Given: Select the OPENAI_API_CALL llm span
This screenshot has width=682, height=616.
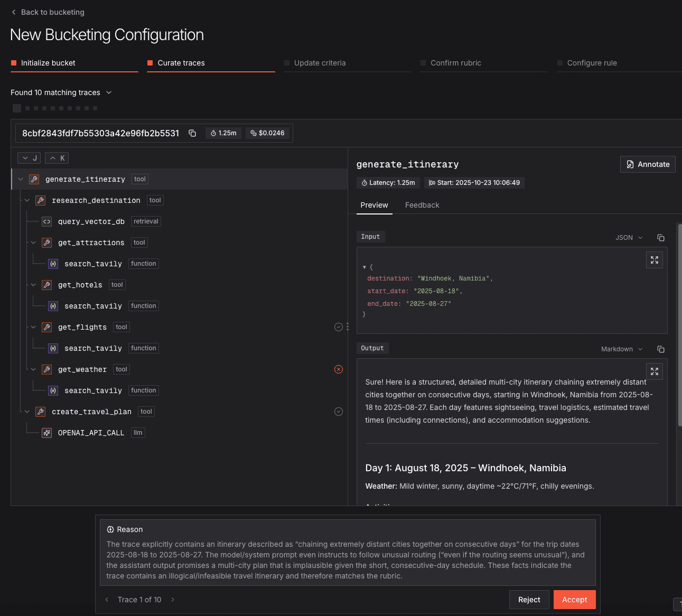Looking at the screenshot, I should point(91,433).
